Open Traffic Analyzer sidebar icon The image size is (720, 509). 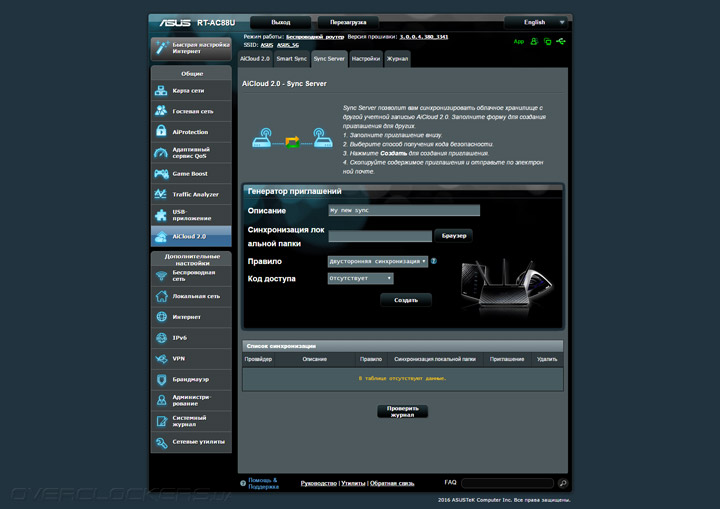162,194
